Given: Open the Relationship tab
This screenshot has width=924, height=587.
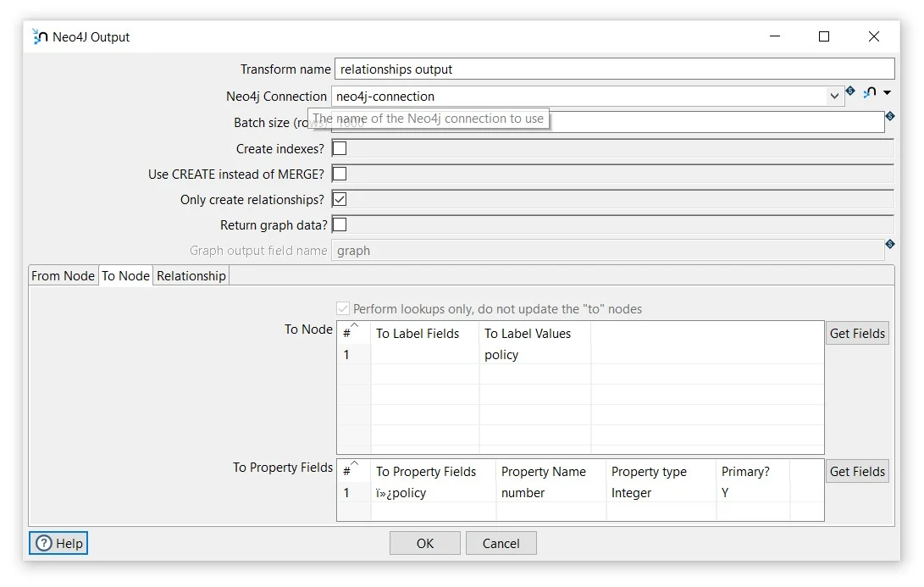Looking at the screenshot, I should pyautogui.click(x=191, y=275).
